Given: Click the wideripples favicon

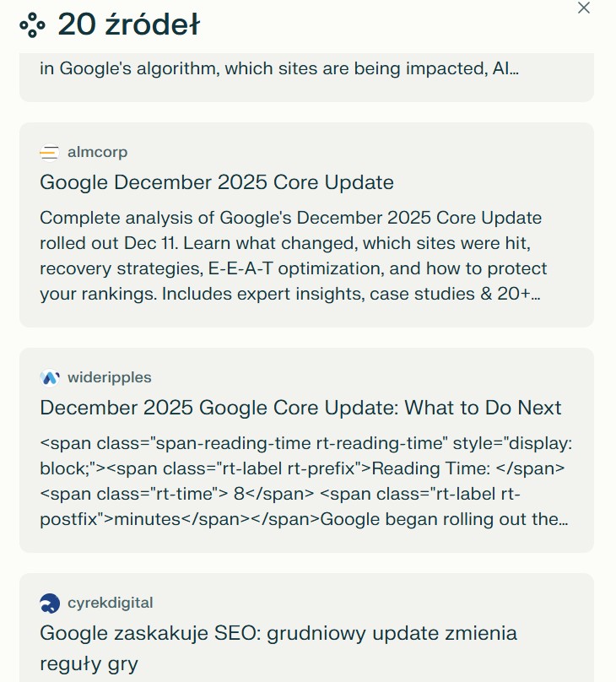Looking at the screenshot, I should (48, 377).
